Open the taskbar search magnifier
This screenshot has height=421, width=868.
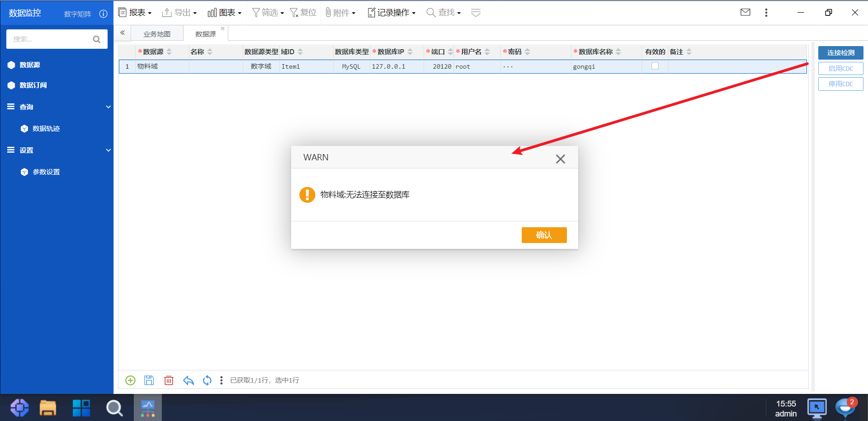coord(114,408)
